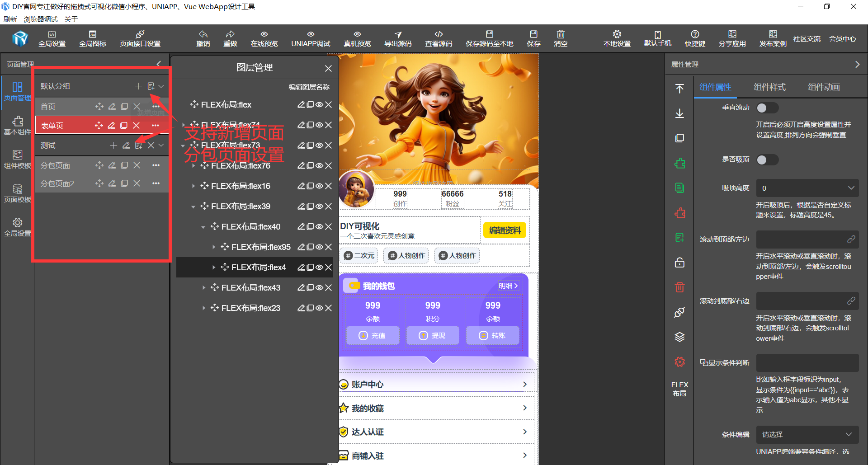The height and width of the screenshot is (465, 868).
Task: Click the red trash delete component icon
Action: 679,287
